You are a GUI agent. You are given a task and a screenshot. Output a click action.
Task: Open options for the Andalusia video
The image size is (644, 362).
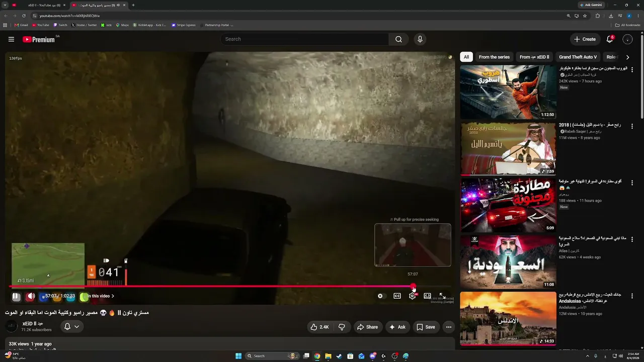point(632,296)
